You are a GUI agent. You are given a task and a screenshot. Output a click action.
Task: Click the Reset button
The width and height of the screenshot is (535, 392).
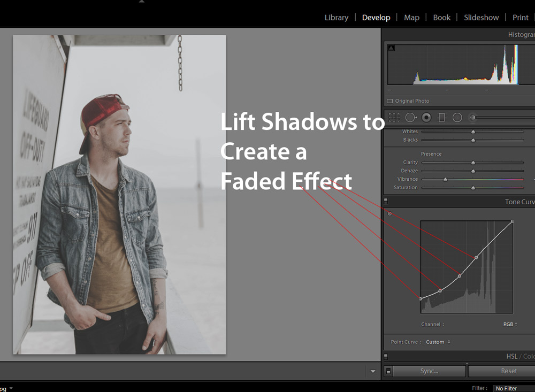(502, 371)
